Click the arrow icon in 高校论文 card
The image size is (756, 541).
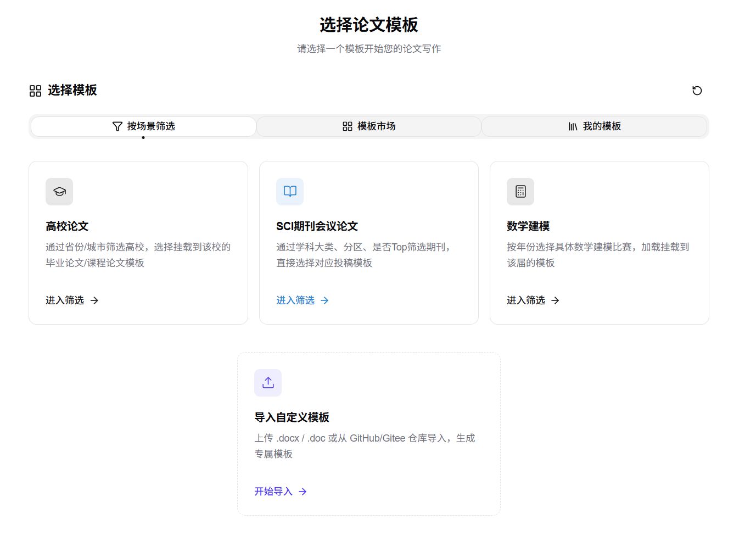click(94, 300)
